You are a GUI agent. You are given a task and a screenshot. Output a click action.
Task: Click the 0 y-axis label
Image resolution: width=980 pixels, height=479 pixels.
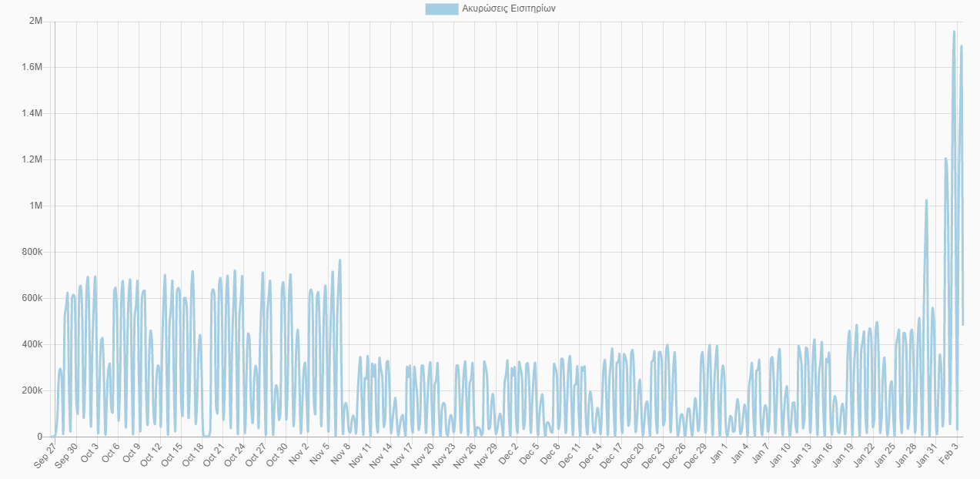click(39, 437)
